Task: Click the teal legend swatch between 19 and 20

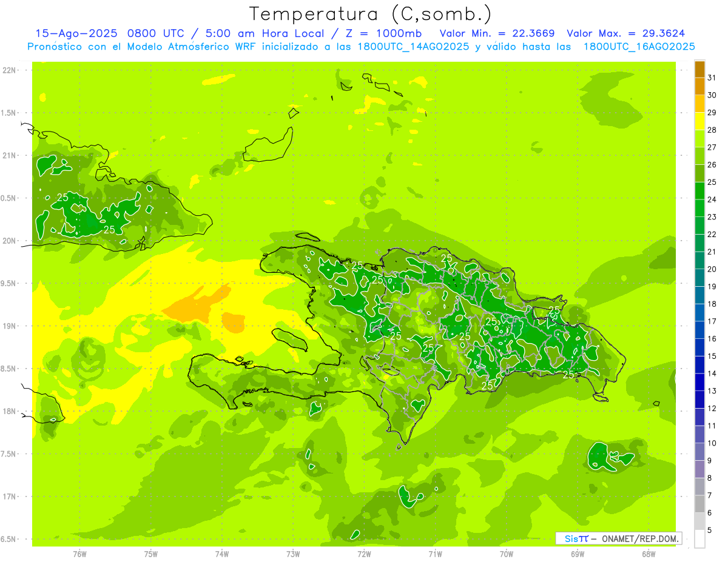Action: click(699, 278)
